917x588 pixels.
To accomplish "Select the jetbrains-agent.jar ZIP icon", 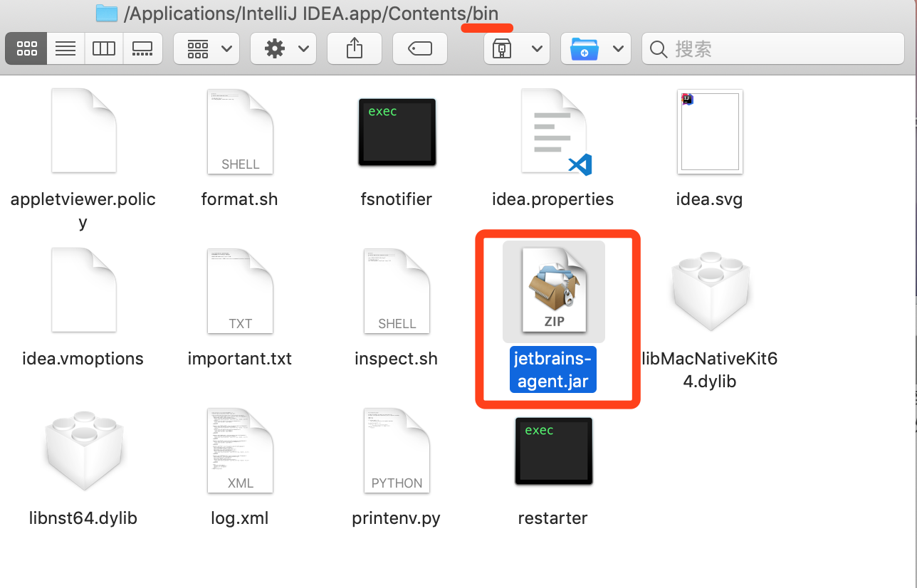I will pos(554,290).
